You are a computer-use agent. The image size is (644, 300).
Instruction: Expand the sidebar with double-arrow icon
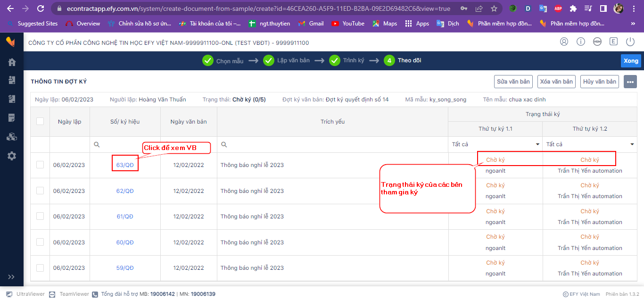point(12,277)
